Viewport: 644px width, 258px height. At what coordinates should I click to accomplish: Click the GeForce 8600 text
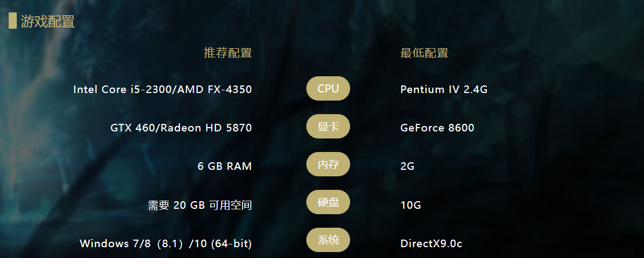437,128
